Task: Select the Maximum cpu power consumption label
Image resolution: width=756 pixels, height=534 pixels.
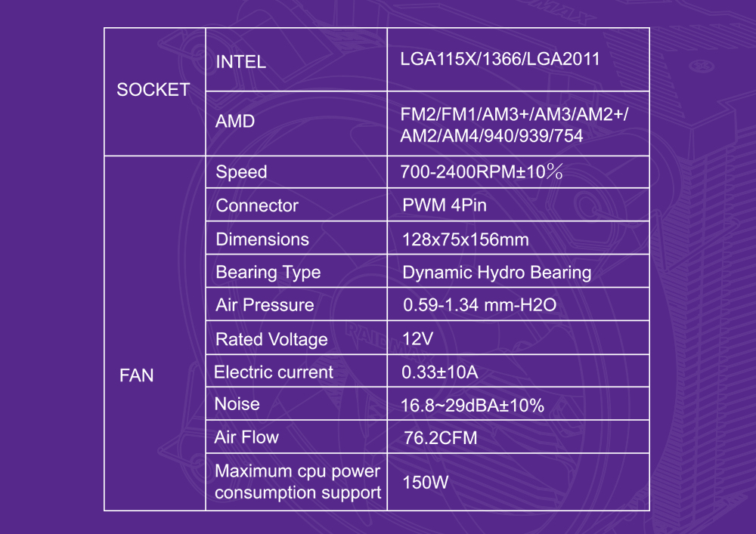Action: [298, 482]
